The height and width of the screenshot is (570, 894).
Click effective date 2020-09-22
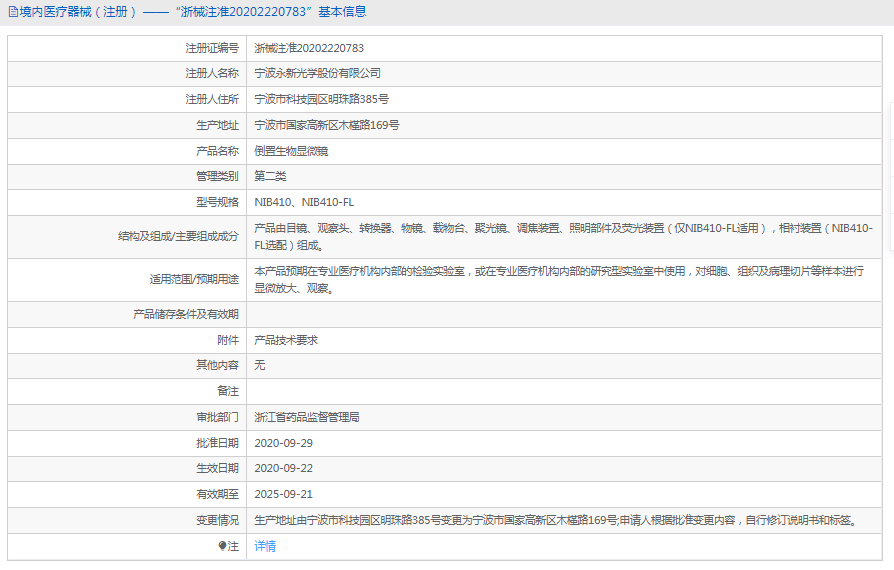point(283,468)
